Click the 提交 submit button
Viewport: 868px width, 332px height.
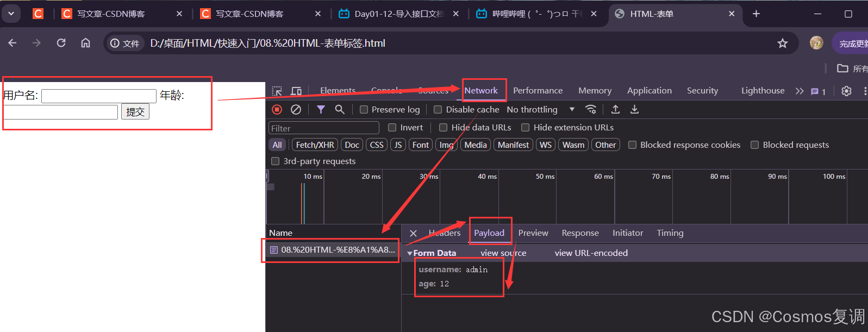coord(135,112)
